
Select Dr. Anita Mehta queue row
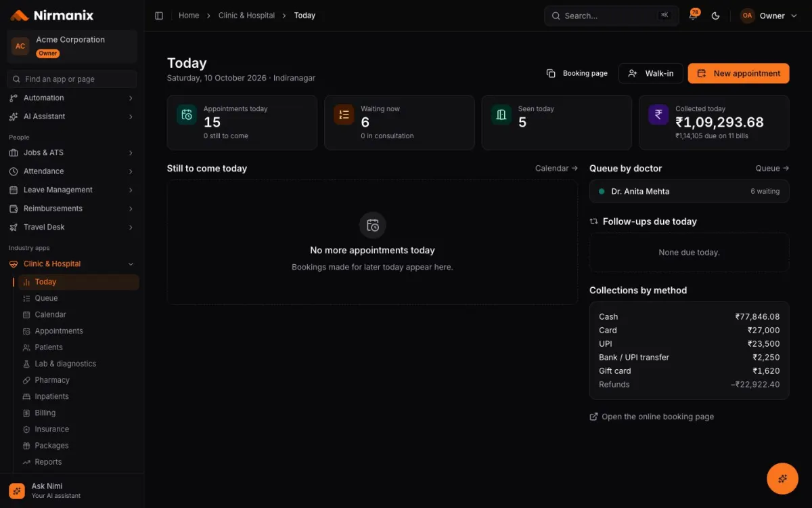click(690, 192)
